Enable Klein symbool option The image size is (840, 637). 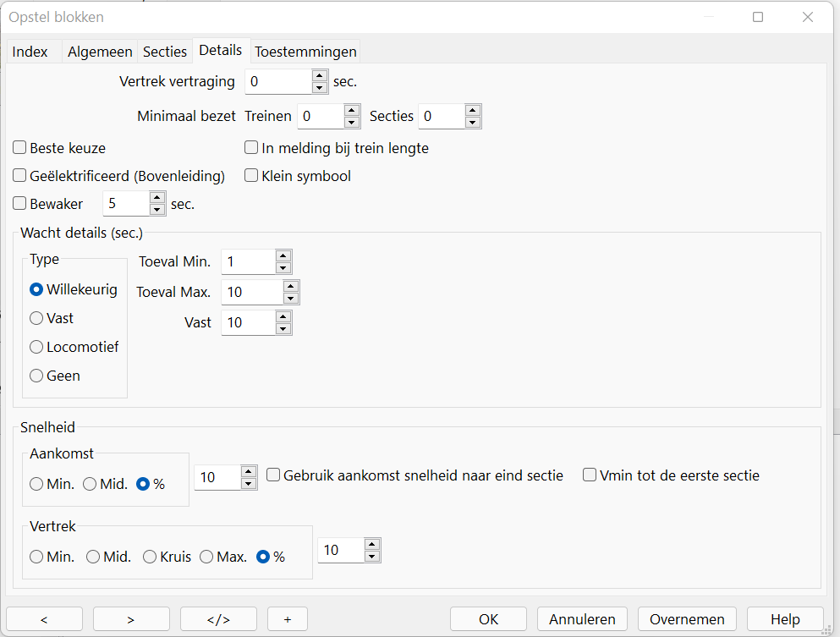tap(251, 176)
